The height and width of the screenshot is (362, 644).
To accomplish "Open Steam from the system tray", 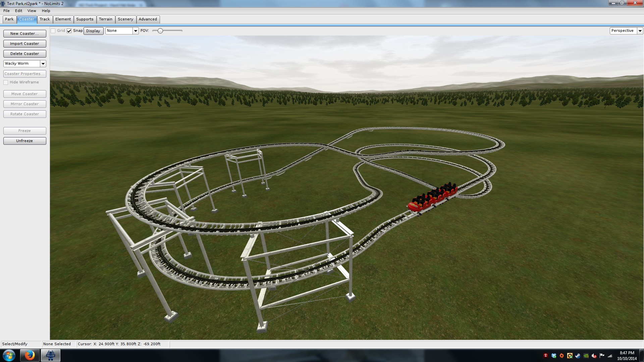I will pyautogui.click(x=578, y=356).
